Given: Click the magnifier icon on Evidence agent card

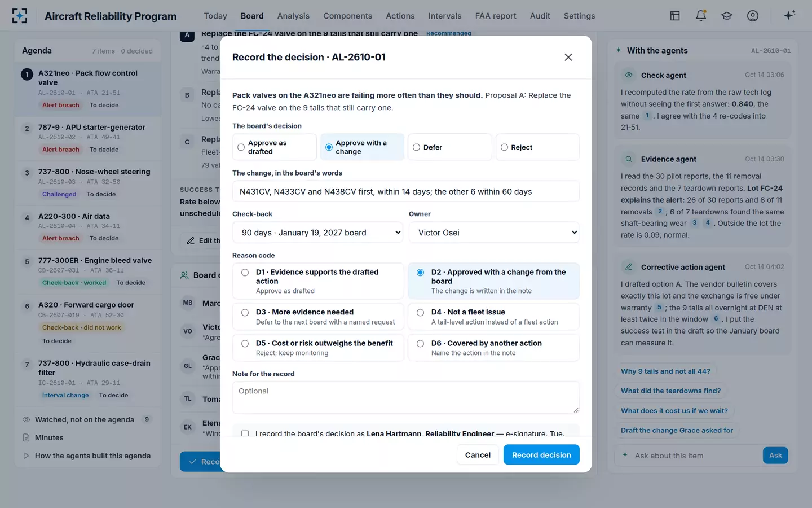Looking at the screenshot, I should pos(628,159).
